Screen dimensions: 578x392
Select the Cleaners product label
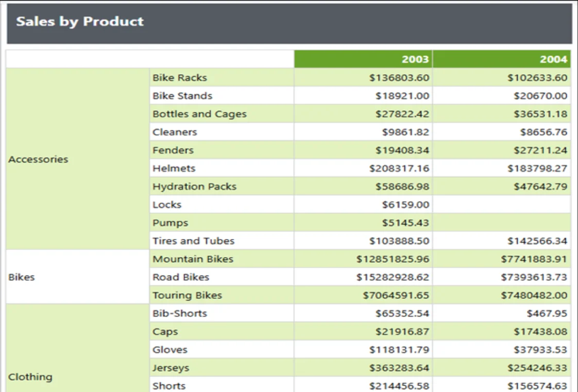coord(175,132)
